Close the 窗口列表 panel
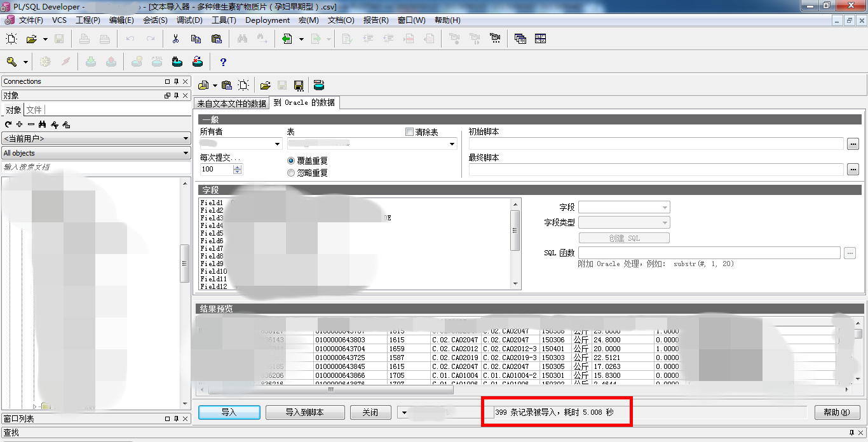The height and width of the screenshot is (442, 868). (186, 419)
